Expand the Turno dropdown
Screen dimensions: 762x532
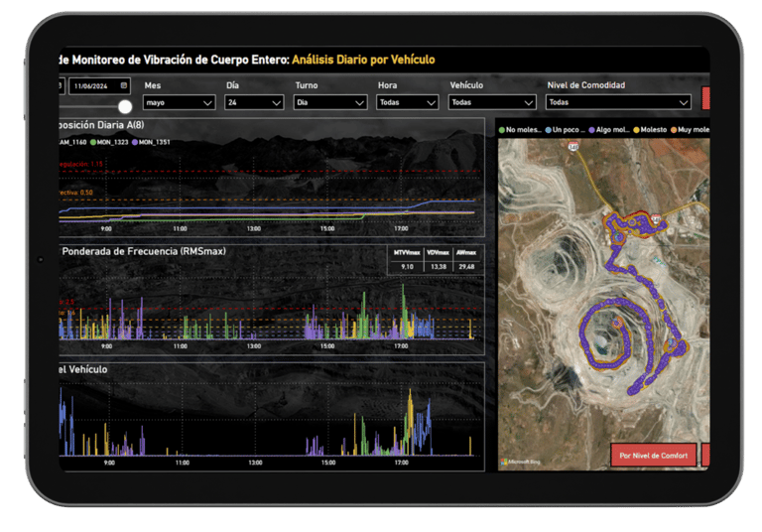[x=330, y=102]
